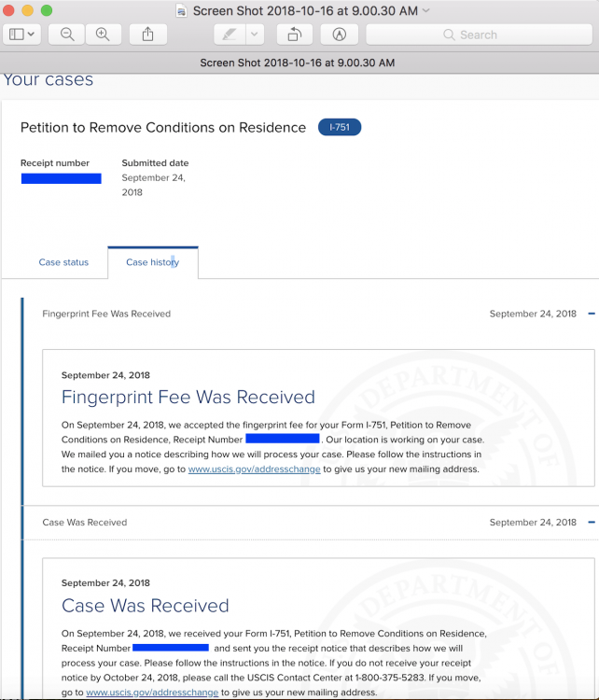Image resolution: width=599 pixels, height=700 pixels.
Task: Minimize the Preview window
Action: (x=28, y=10)
